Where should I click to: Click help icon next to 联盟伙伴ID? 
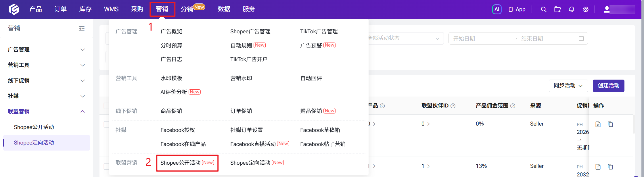(x=453, y=106)
